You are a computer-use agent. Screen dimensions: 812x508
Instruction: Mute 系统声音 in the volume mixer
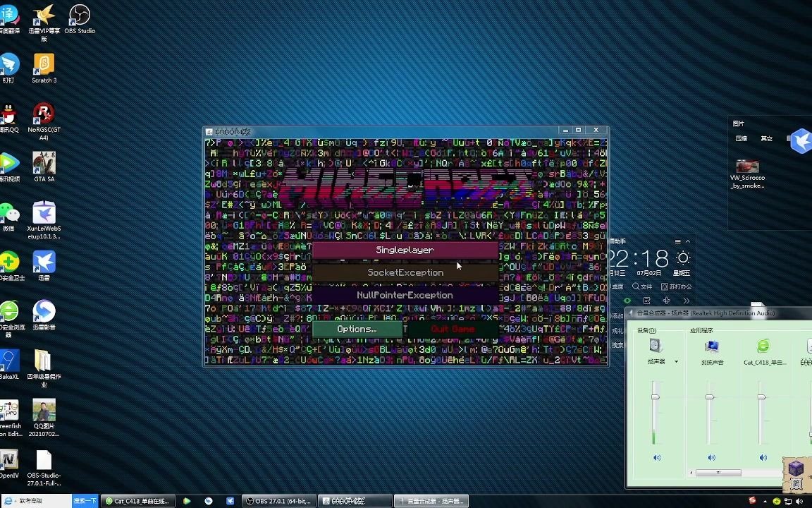tap(711, 458)
